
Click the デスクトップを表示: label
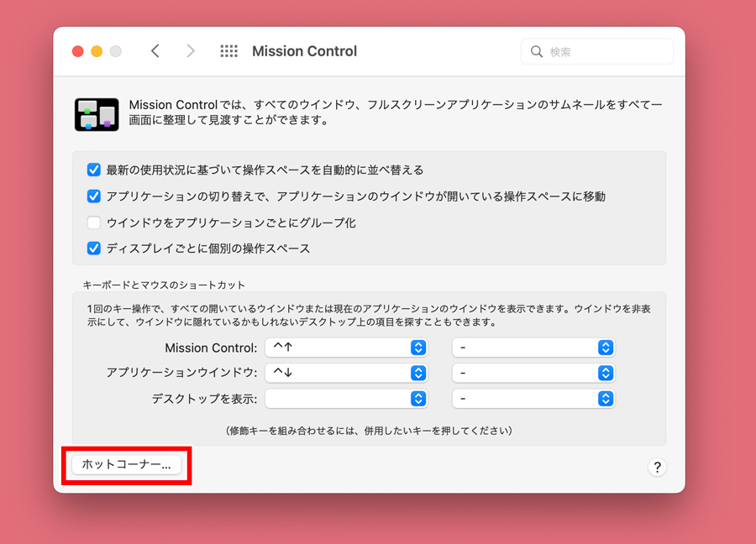(x=204, y=399)
